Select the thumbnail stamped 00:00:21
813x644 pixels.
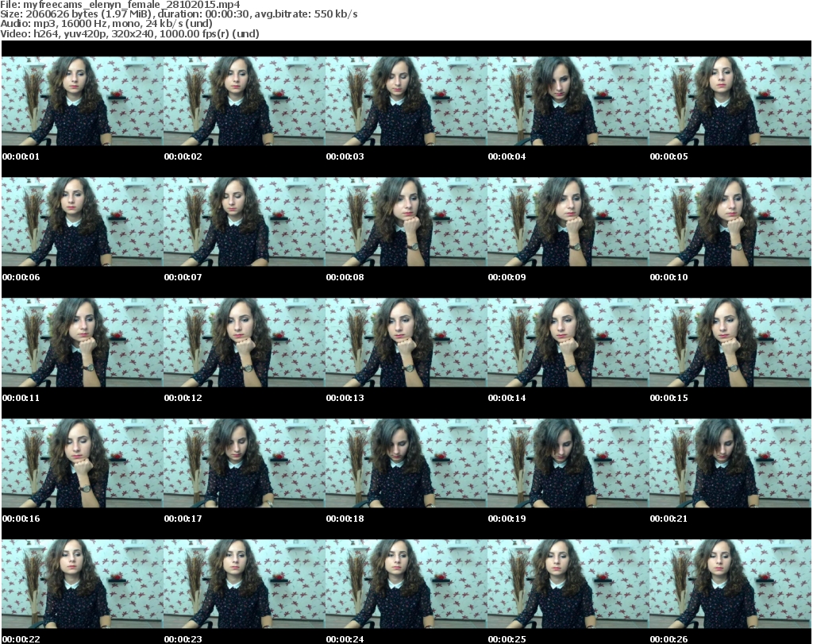[x=730, y=464]
